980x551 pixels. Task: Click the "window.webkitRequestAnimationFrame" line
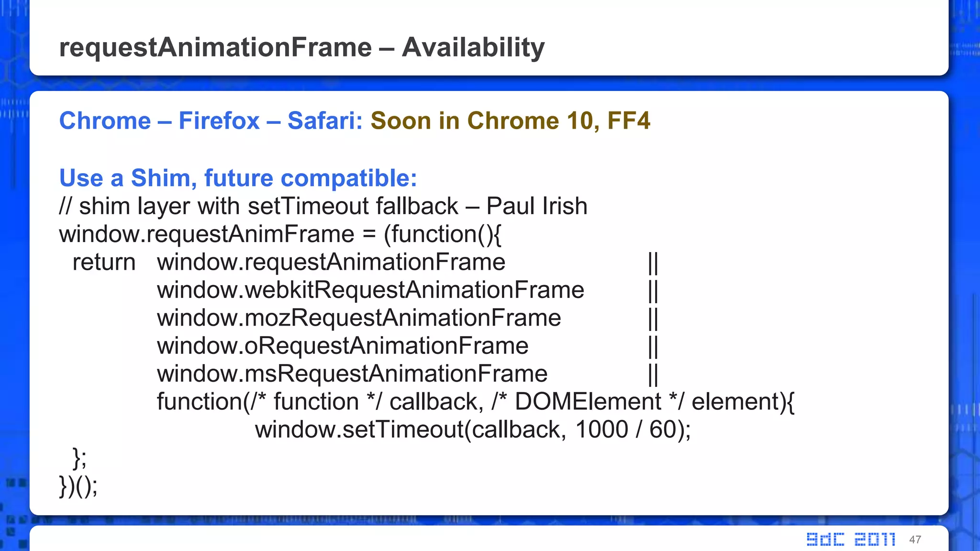point(370,290)
